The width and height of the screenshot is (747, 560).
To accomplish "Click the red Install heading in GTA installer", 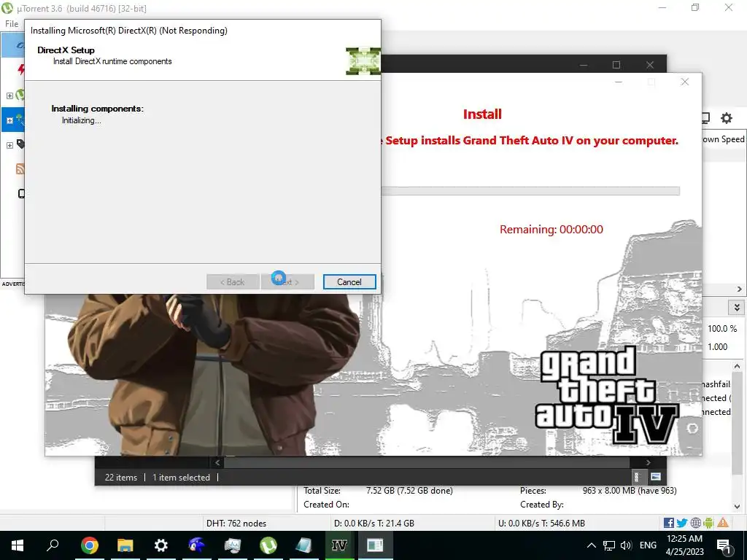I will (x=482, y=114).
